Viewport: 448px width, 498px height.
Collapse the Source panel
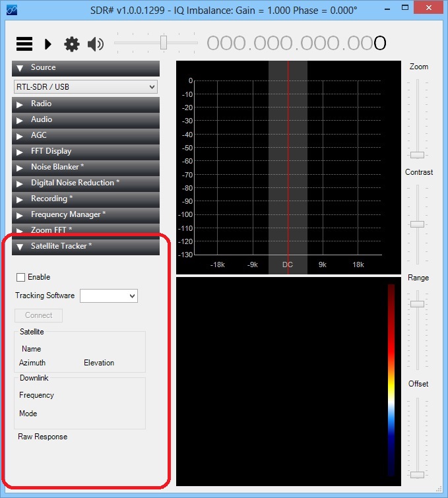(86, 69)
